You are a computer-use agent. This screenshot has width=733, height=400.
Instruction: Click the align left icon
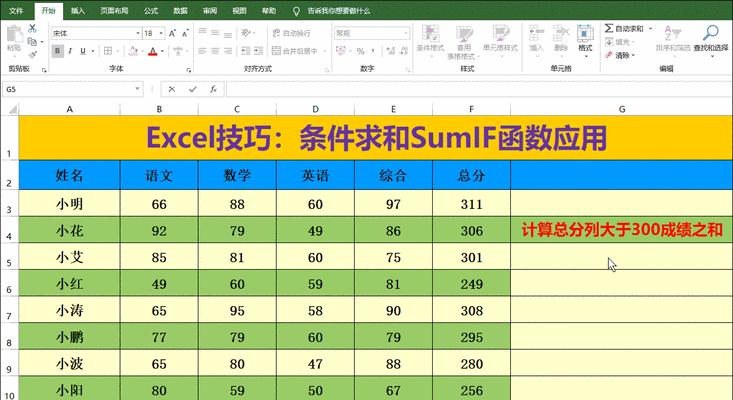(202, 50)
